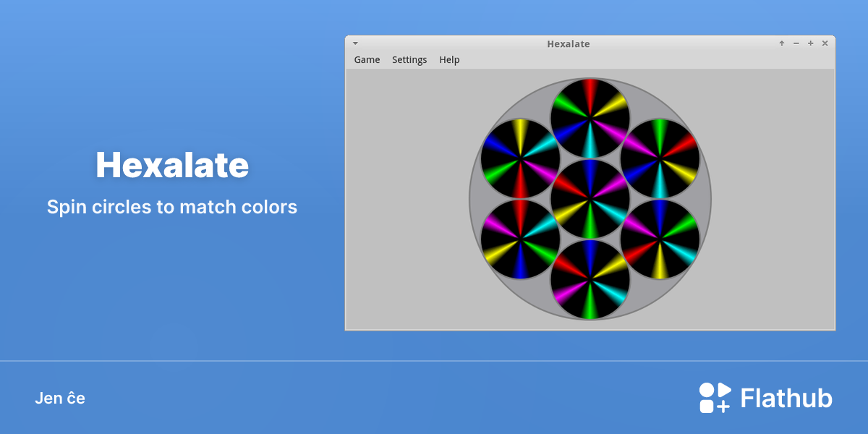Spin the upper-right circle with green top spoke

(x=660, y=158)
